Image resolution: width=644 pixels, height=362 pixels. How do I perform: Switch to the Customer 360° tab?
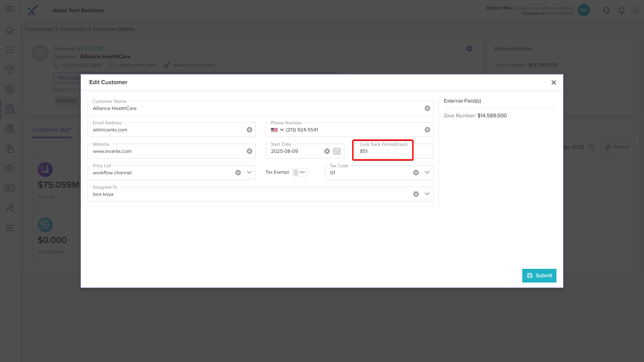click(x=52, y=130)
